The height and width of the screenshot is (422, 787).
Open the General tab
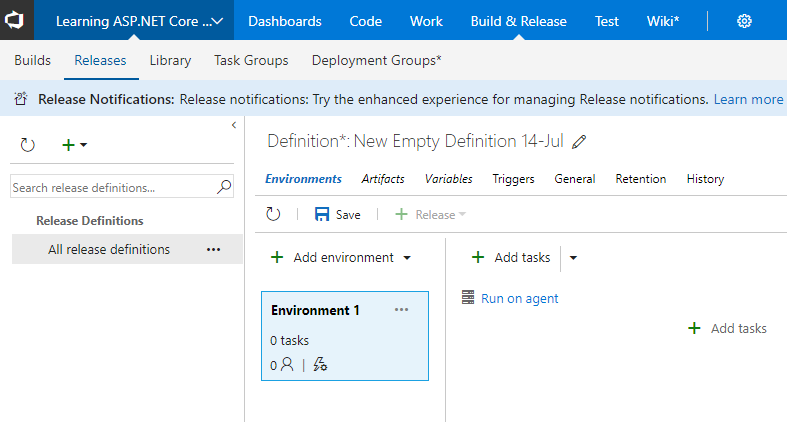[x=575, y=179]
